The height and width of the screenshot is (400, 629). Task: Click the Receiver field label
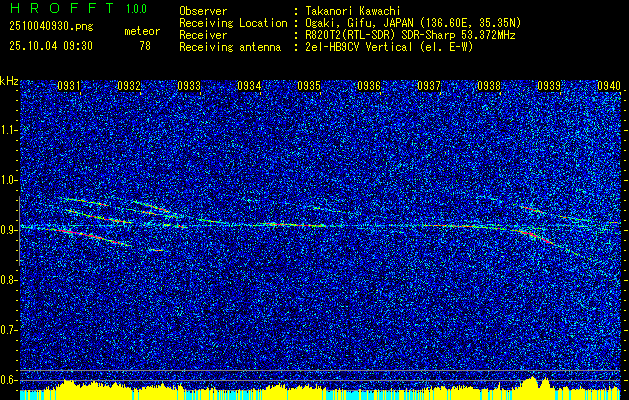pyautogui.click(x=203, y=35)
